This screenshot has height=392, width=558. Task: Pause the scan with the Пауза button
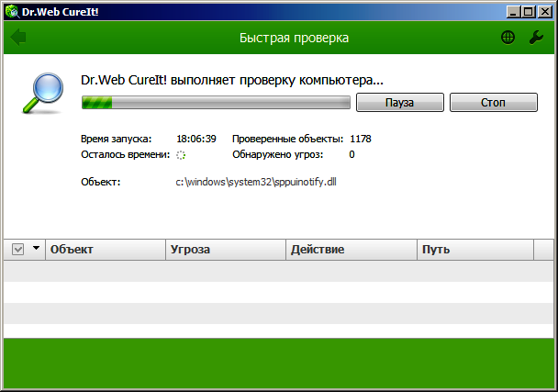point(400,103)
